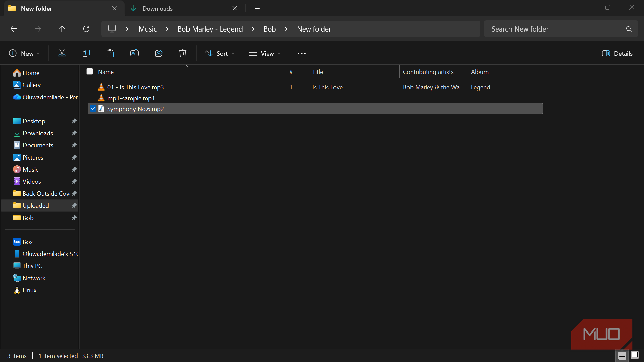644x362 pixels.
Task: Switch to large thumbnails view icon in status bar
Action: [635, 355]
